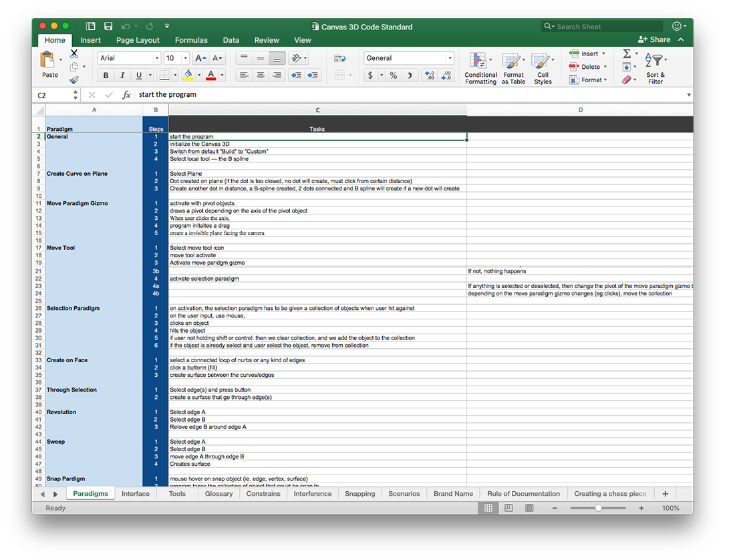The height and width of the screenshot is (560, 735).
Task: Open the Arial font name dropdown
Action: 157,58
